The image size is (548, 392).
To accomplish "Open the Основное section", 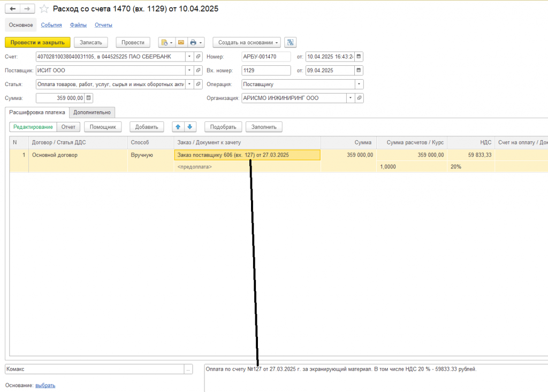I will point(21,25).
